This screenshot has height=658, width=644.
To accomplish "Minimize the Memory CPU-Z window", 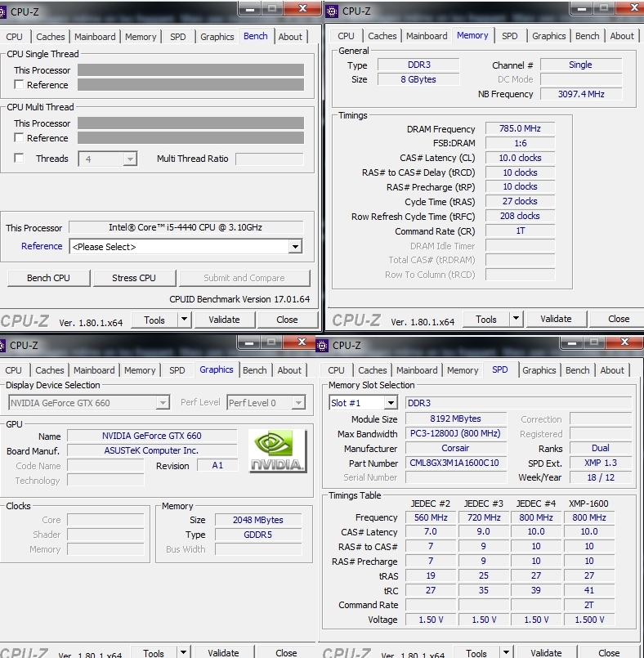I will 582,8.
